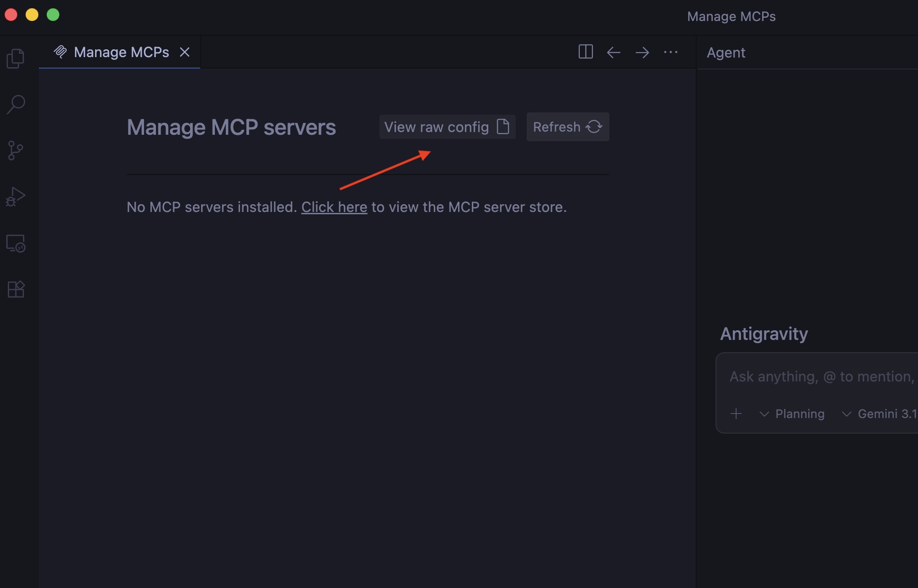Screen dimensions: 918x588
Task: Close the Manage MCPs tab
Action: 185,53
